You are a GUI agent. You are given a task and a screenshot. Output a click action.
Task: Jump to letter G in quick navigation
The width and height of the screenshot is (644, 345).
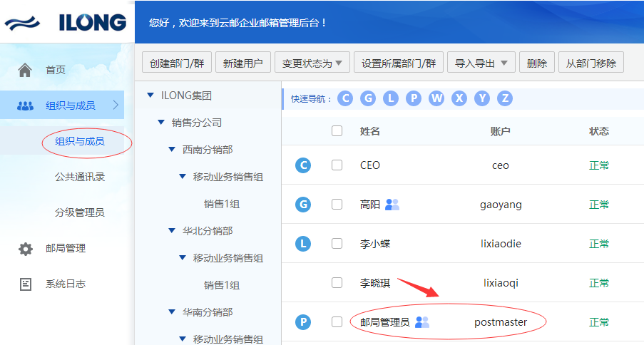(x=368, y=98)
